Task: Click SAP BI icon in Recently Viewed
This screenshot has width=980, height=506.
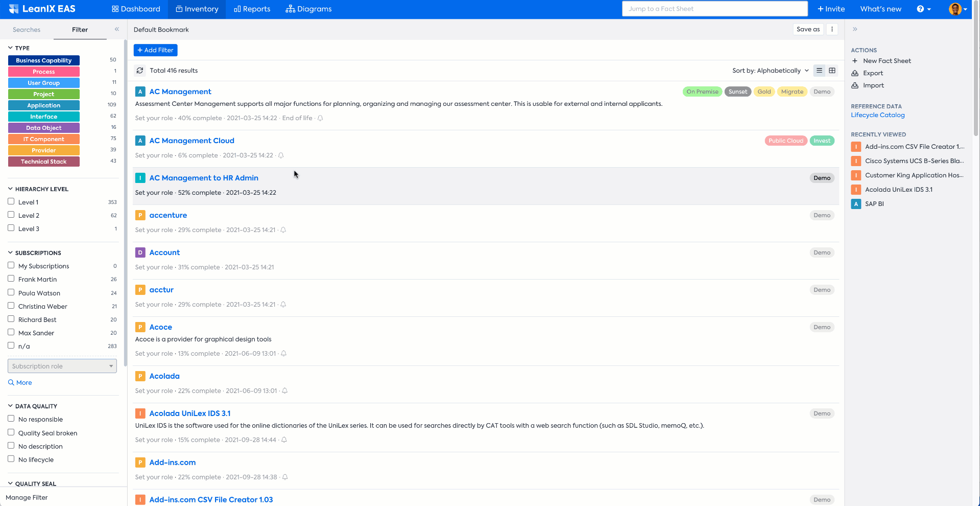Action: click(856, 204)
